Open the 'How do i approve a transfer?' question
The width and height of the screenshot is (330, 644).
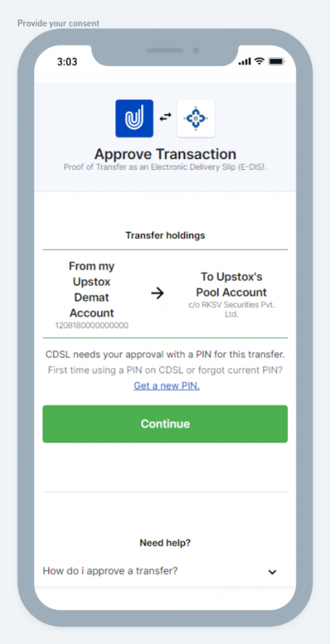(110, 571)
